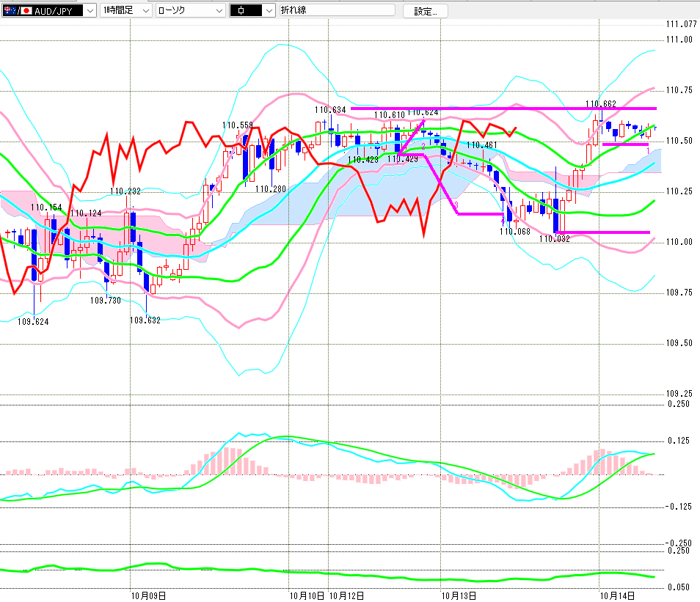Image resolution: width=700 pixels, height=602 pixels.
Task: Click the 111.077 top axis value
Action: 681,24
